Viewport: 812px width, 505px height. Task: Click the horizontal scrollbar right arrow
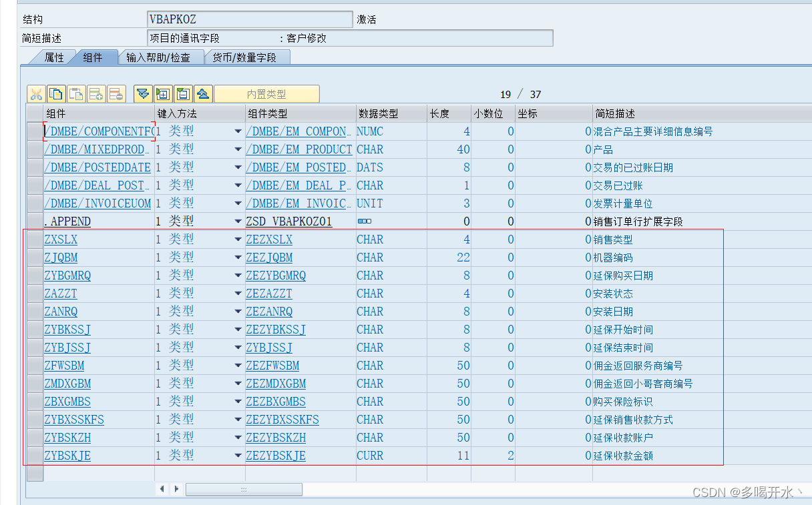point(176,489)
